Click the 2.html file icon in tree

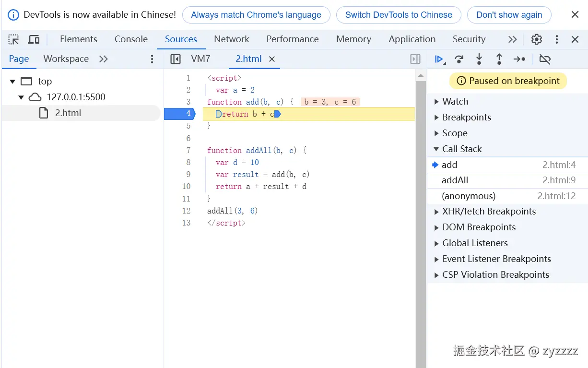44,113
